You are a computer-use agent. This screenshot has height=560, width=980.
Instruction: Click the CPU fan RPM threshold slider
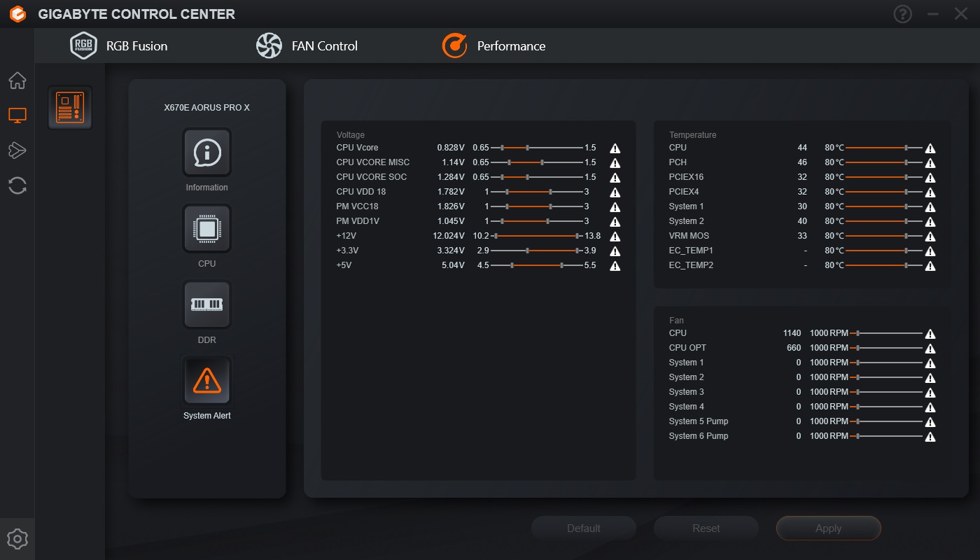click(x=885, y=333)
